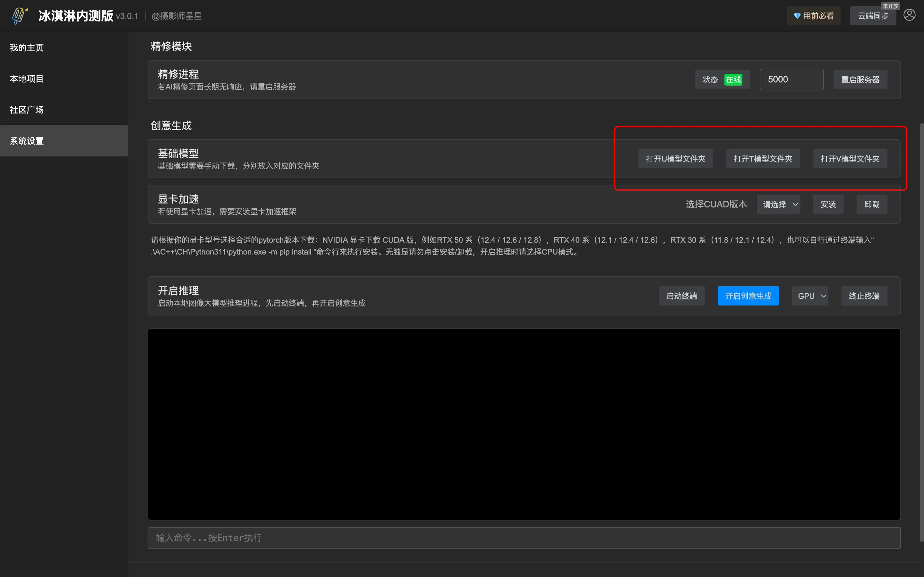
Task: Select 系统设置 in the sidebar
Action: click(x=27, y=141)
